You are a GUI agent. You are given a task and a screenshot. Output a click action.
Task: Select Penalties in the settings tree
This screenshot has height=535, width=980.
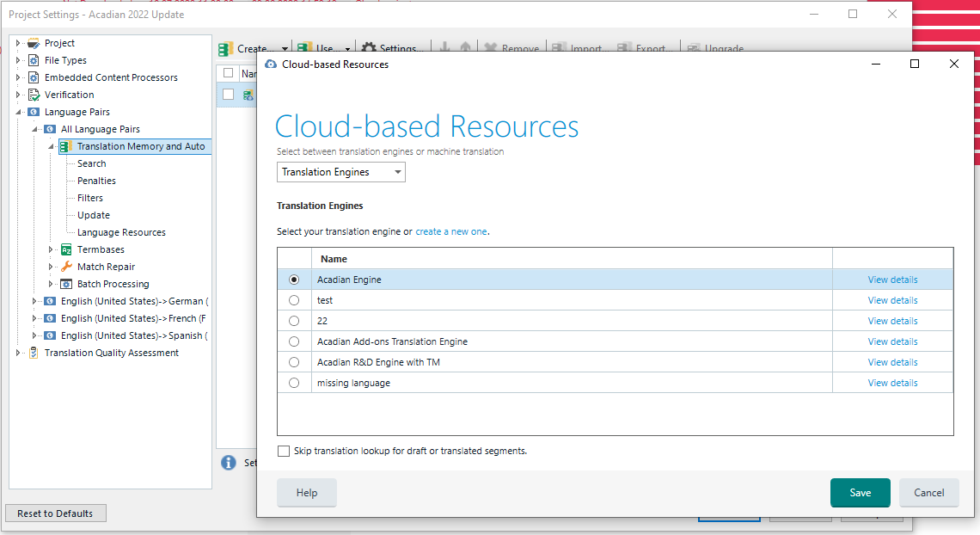pyautogui.click(x=96, y=181)
